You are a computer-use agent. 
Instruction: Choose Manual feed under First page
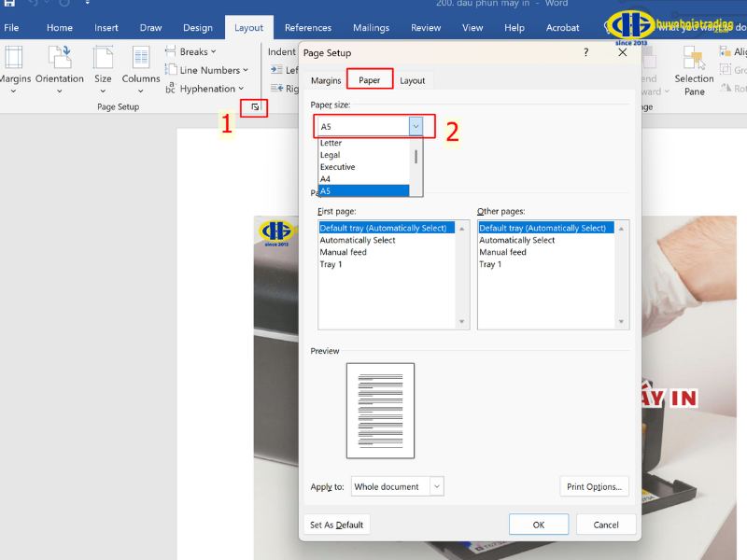pos(344,252)
